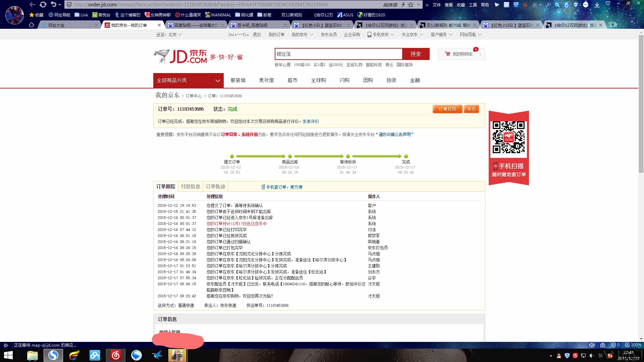Image resolution: width=644 pixels, height=362 pixels.
Task: Click the undo closed tab arrow
Action: (x=54, y=4)
